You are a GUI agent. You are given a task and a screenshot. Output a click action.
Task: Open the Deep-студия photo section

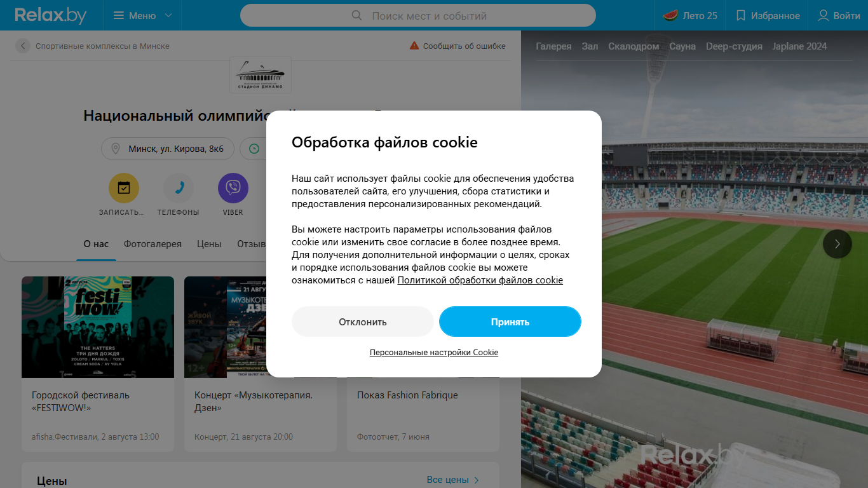734,46
